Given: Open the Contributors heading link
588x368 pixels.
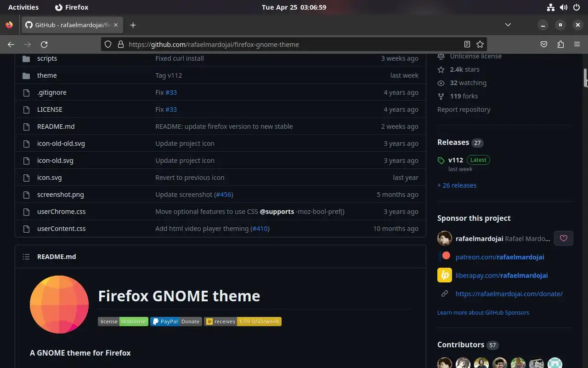Looking at the screenshot, I should point(468,345).
